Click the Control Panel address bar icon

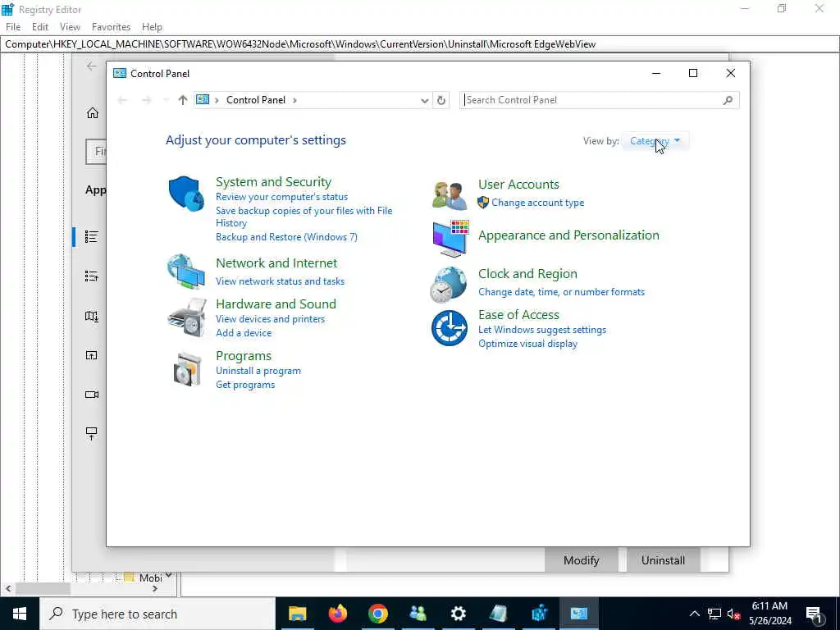(x=203, y=99)
